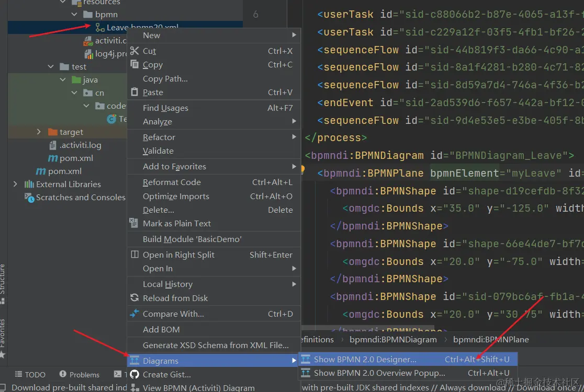
Task: Open the New submenu arrow
Action: click(294, 35)
